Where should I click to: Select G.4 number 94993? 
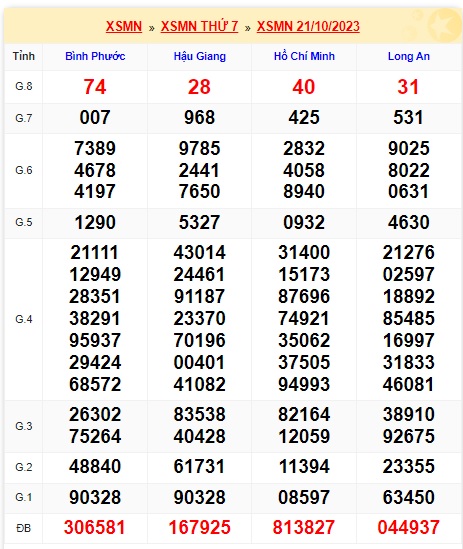tap(304, 384)
